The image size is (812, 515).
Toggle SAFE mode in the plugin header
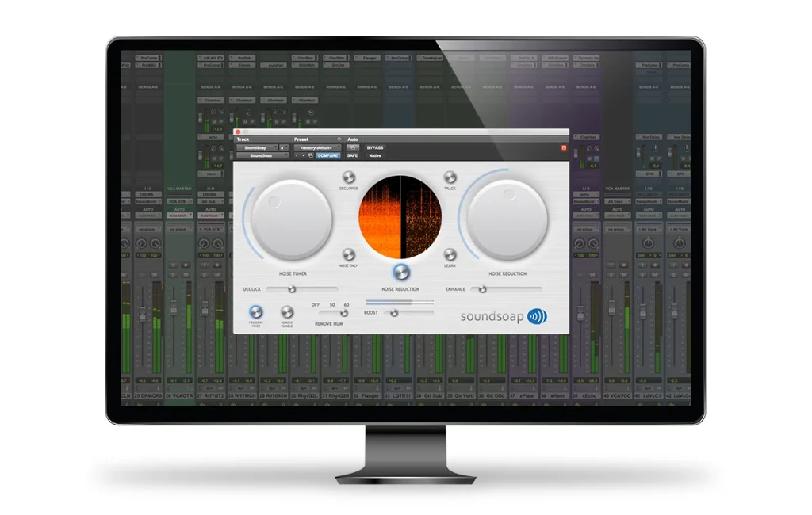click(x=352, y=156)
